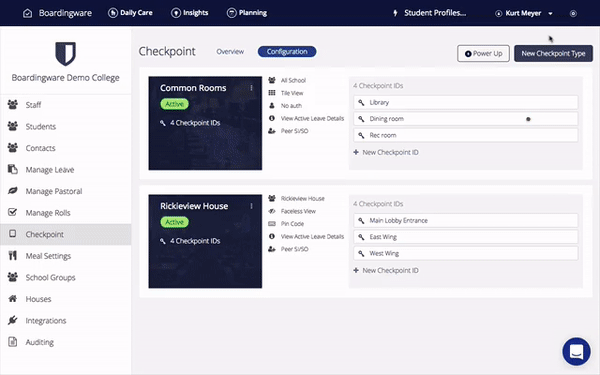Click the Student Profiles search box
This screenshot has height=375, width=600.
click(x=435, y=13)
